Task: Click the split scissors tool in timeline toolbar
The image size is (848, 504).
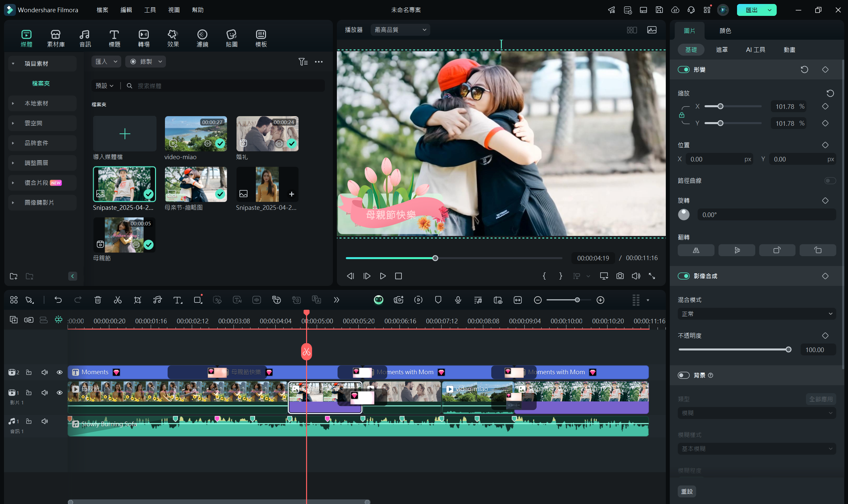Action: [x=118, y=300]
